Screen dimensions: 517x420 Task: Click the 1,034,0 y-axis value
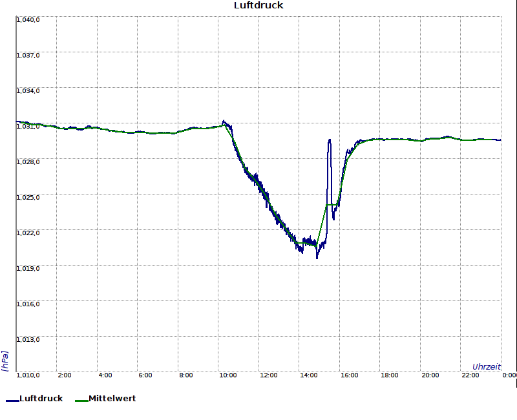[28, 91]
